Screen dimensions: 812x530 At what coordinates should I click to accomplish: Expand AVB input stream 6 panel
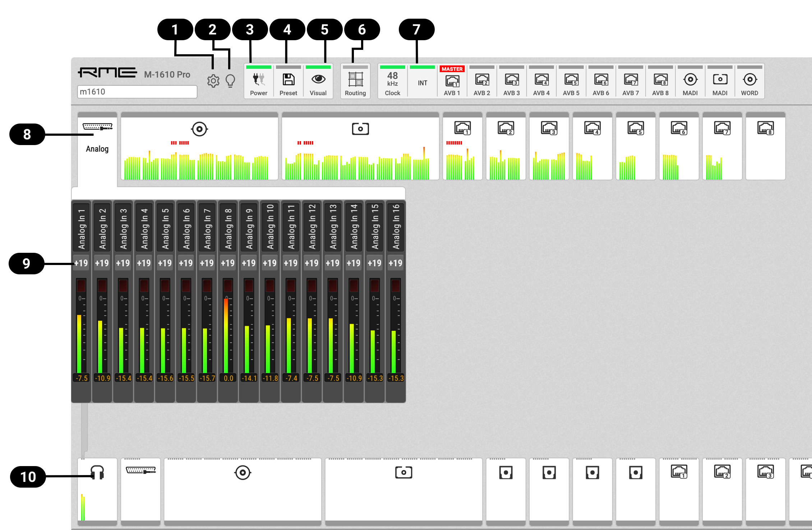click(679, 146)
